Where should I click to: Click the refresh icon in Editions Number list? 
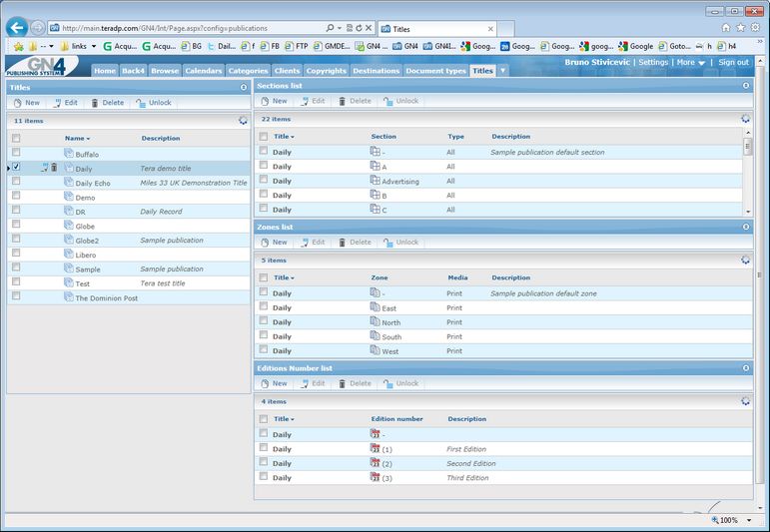[x=745, y=401]
